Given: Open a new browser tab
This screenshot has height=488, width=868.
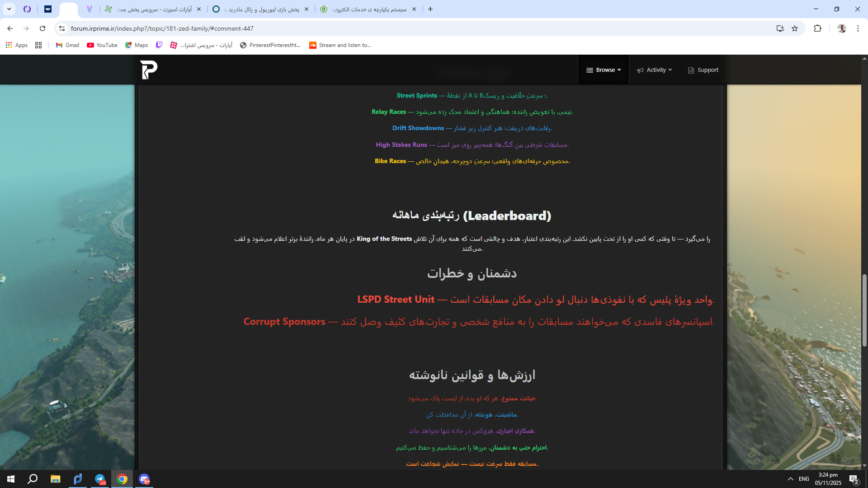Looking at the screenshot, I should [430, 9].
